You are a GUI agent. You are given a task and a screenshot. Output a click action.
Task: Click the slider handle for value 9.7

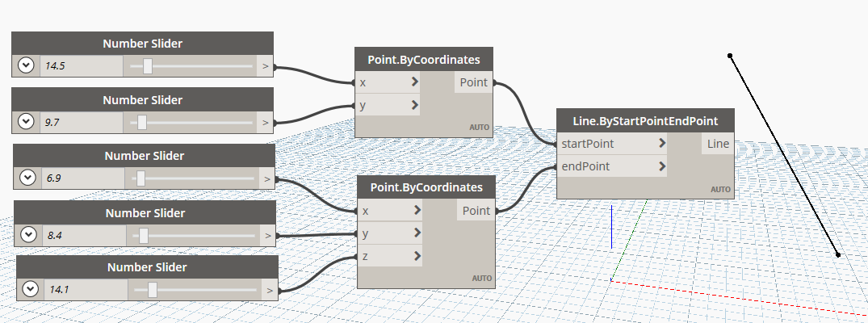[142, 122]
